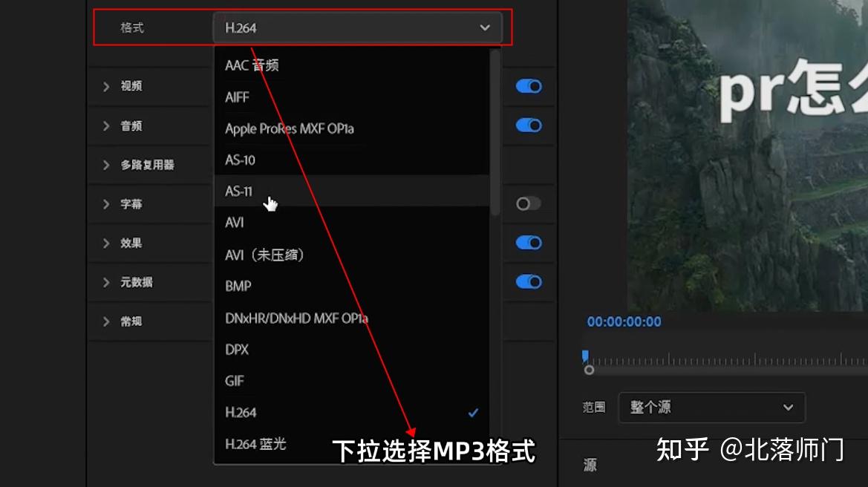Choose H.264 蓝光 format
Image resolution: width=868 pixels, height=487 pixels.
point(254,443)
